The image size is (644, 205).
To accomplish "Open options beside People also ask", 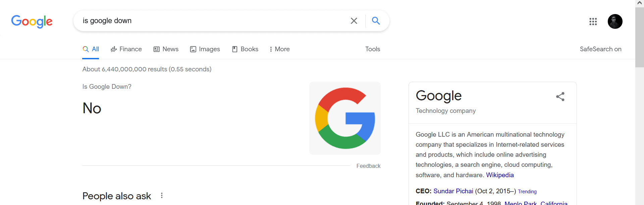I will (162, 195).
